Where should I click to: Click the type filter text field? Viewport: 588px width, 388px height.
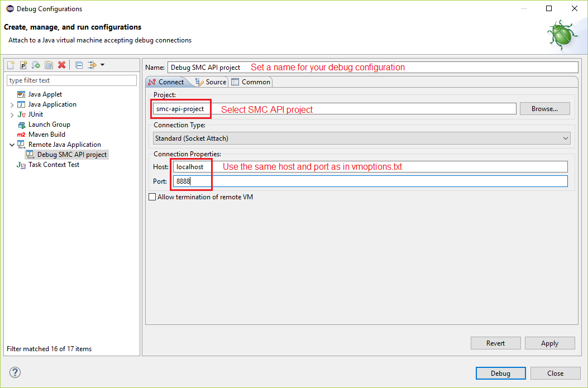[x=71, y=80]
